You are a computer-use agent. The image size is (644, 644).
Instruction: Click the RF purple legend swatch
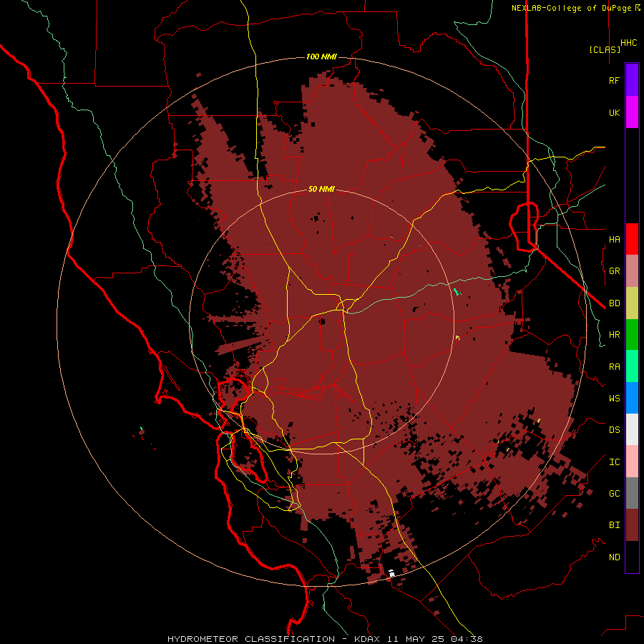[x=632, y=80]
